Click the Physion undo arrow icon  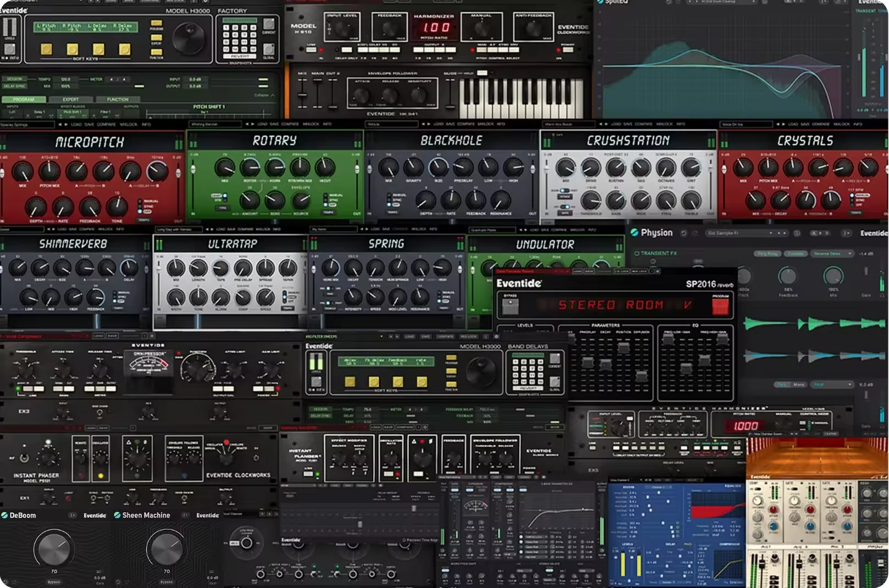(684, 233)
